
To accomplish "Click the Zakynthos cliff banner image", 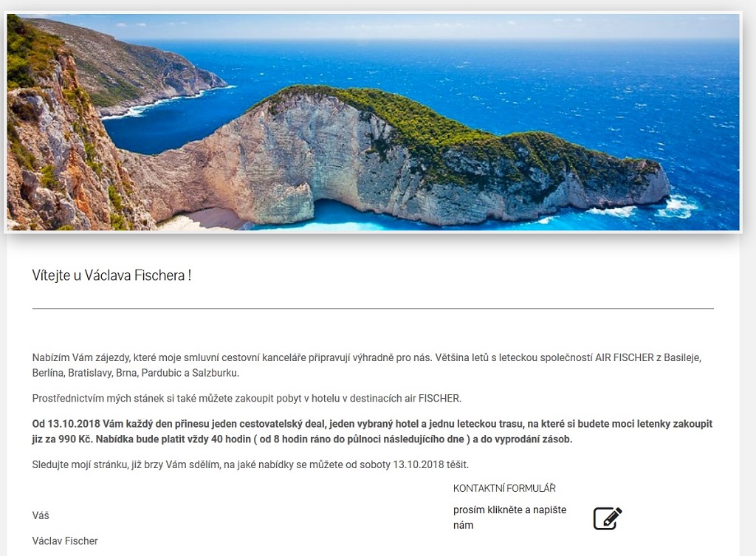I will click(373, 122).
